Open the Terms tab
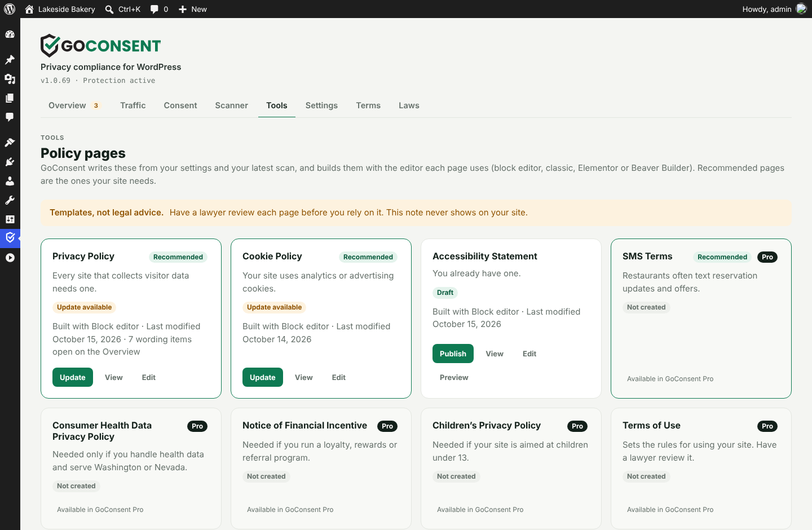Screen dimensions: 812x530 coord(368,105)
